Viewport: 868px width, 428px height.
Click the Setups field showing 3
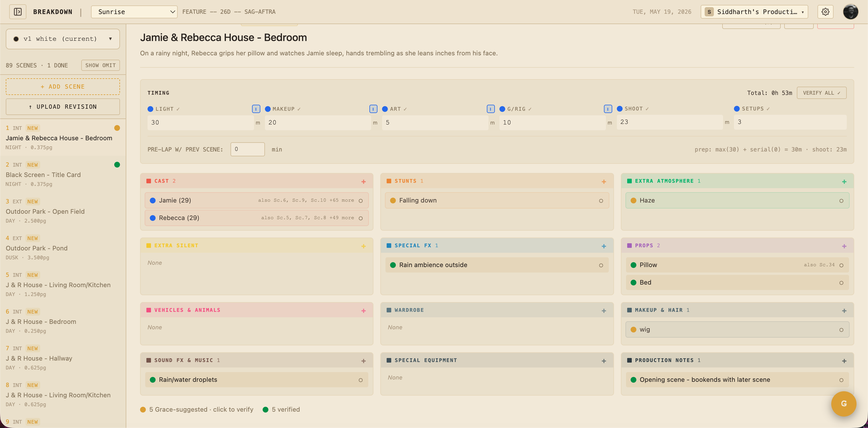(790, 122)
